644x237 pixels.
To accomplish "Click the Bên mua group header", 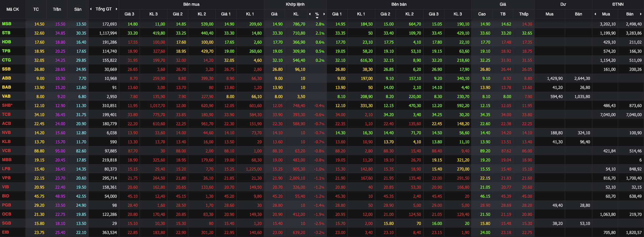I will [191, 4].
